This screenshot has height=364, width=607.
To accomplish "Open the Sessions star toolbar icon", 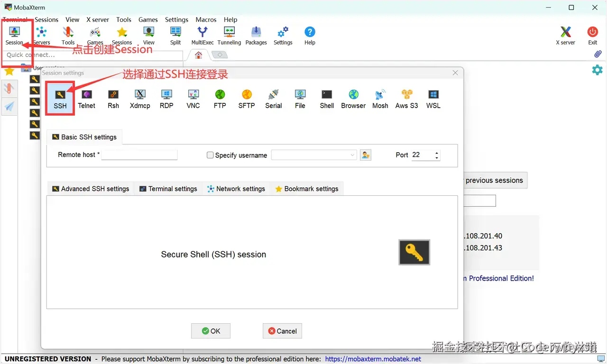I will (122, 36).
